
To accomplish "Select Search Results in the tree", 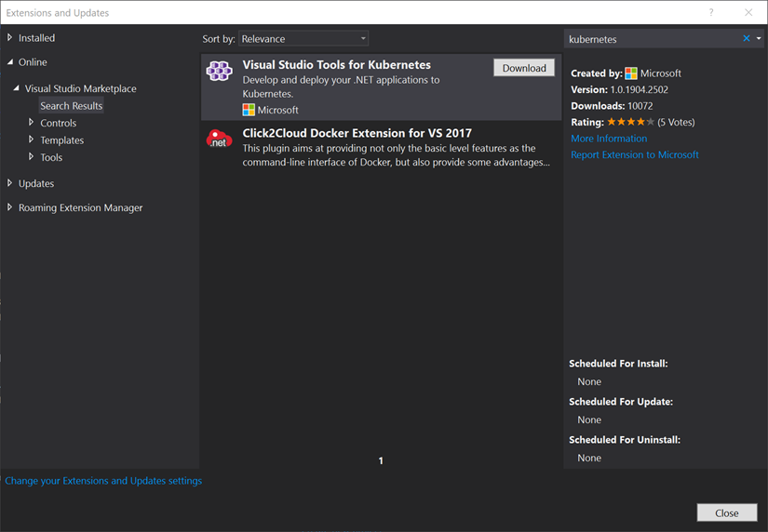I will tap(72, 106).
